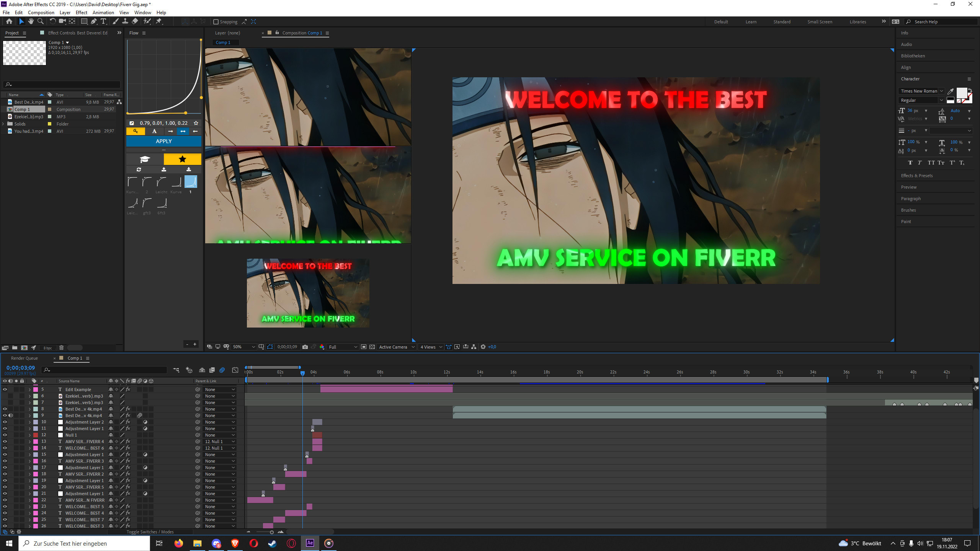Expand layer 5 Edit Example properties
The image size is (980, 551).
[30, 390]
